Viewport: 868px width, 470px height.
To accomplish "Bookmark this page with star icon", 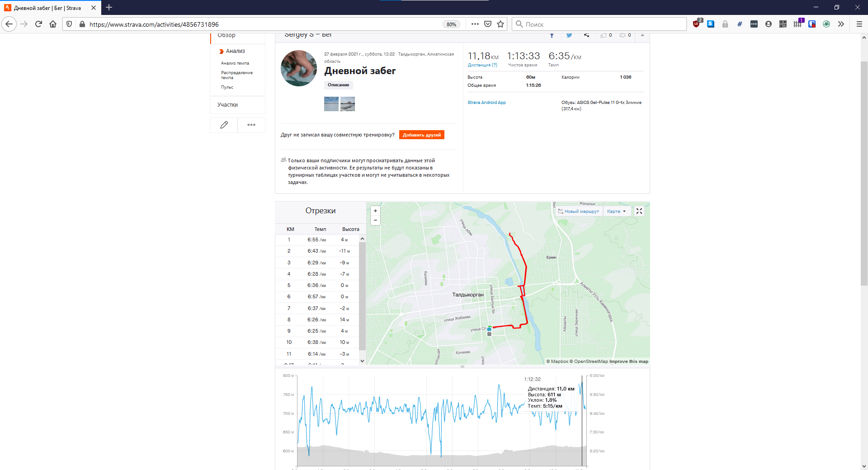I will (x=500, y=24).
